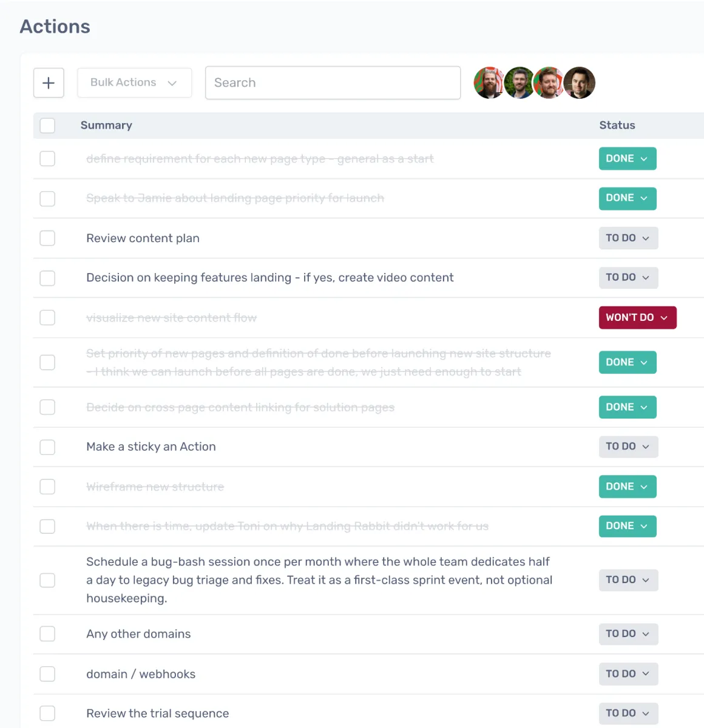Screen dimensions: 704x728
Task: Click the Status column header
Action: [617, 126]
